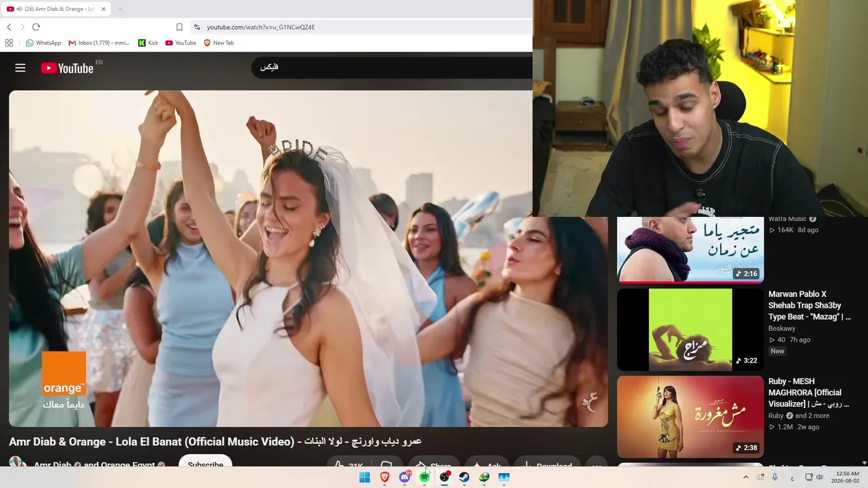The width and height of the screenshot is (868, 488).
Task: Open the Marwan Pablo X Shehab video title
Action: (x=809, y=306)
